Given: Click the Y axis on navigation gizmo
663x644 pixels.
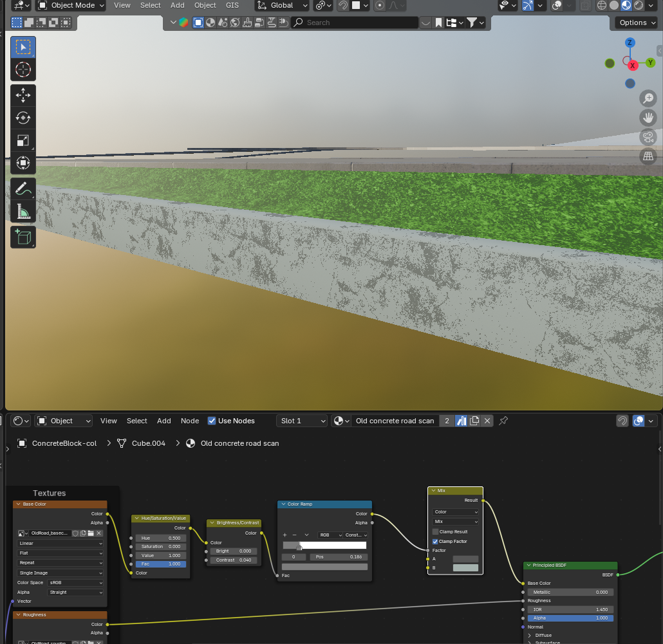Looking at the screenshot, I should [650, 62].
